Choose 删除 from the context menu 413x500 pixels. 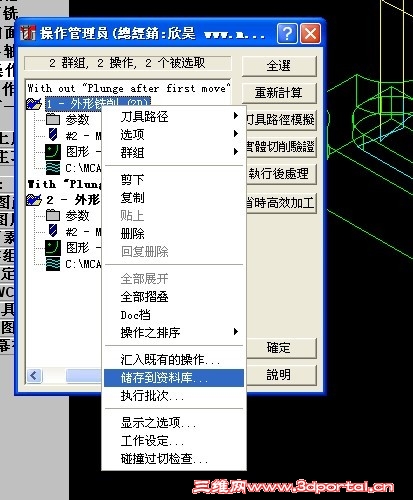(x=175, y=234)
